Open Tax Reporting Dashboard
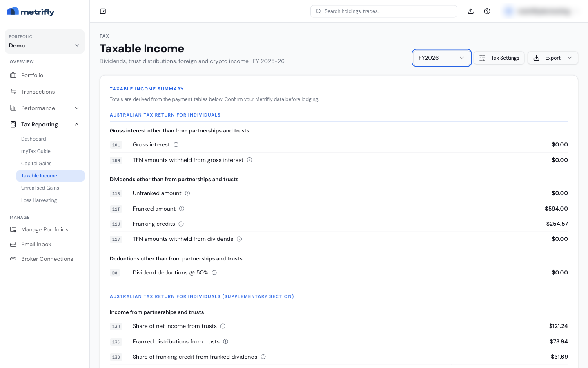Screen dimensions: 588x368 tap(50, 139)
